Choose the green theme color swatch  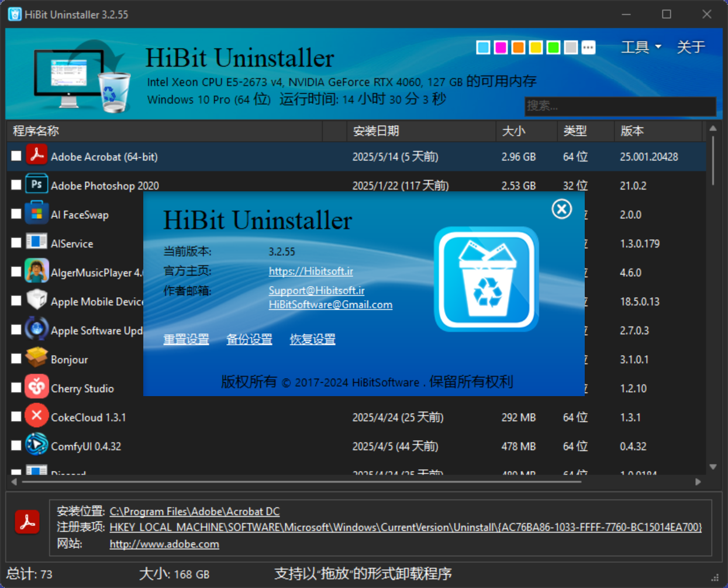(554, 47)
